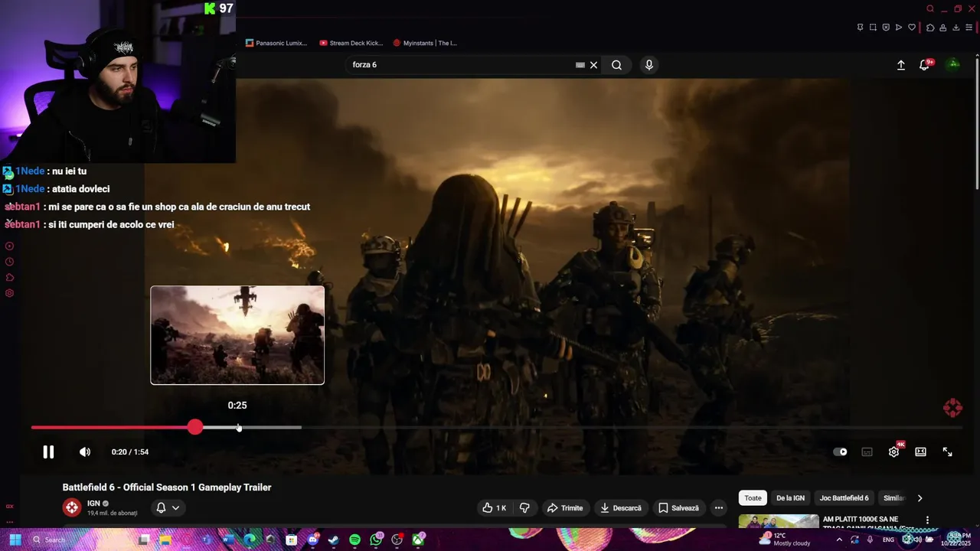This screenshot has width=980, height=551.
Task: Open Discord from taskbar
Action: pos(312,540)
